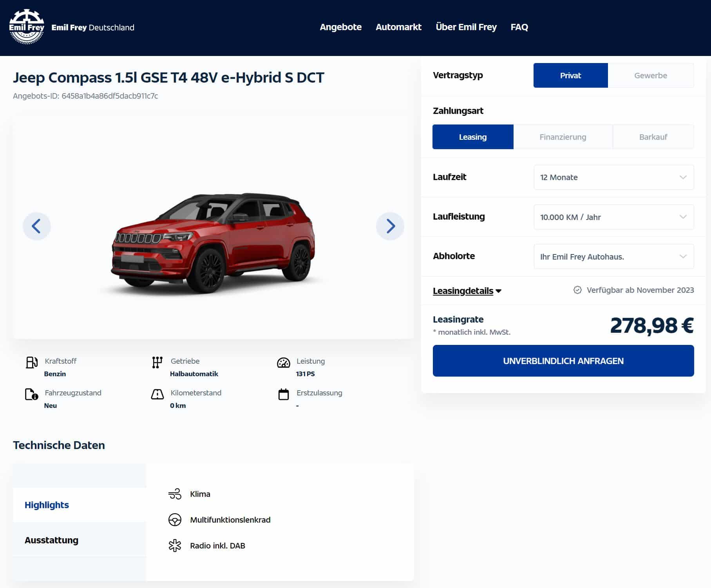Select Privat contract type
This screenshot has height=588, width=711.
click(570, 75)
